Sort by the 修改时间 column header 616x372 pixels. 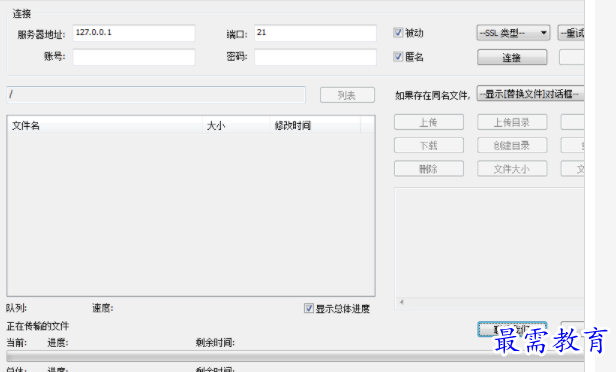[x=315, y=126]
